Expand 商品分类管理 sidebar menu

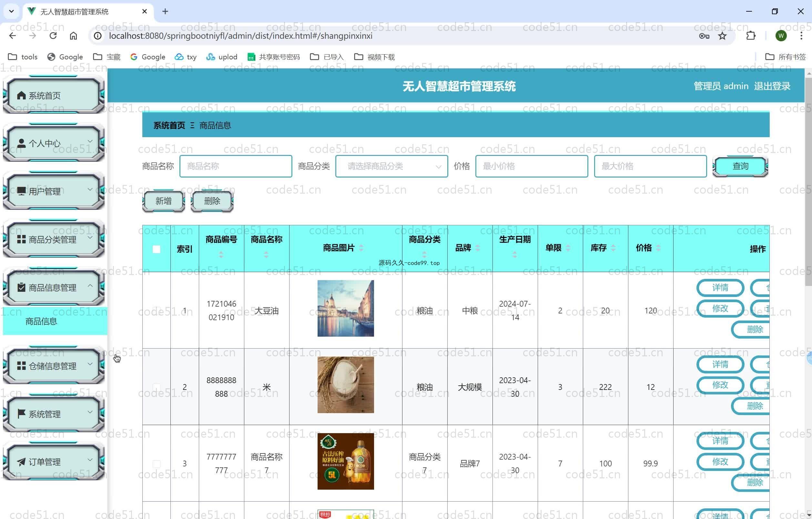(x=54, y=239)
